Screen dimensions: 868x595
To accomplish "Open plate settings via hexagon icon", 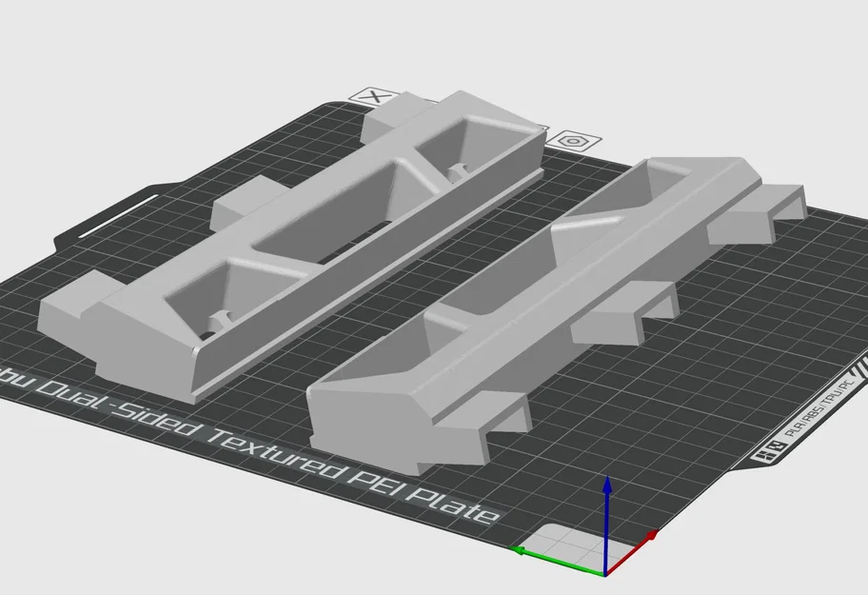I will [x=574, y=142].
